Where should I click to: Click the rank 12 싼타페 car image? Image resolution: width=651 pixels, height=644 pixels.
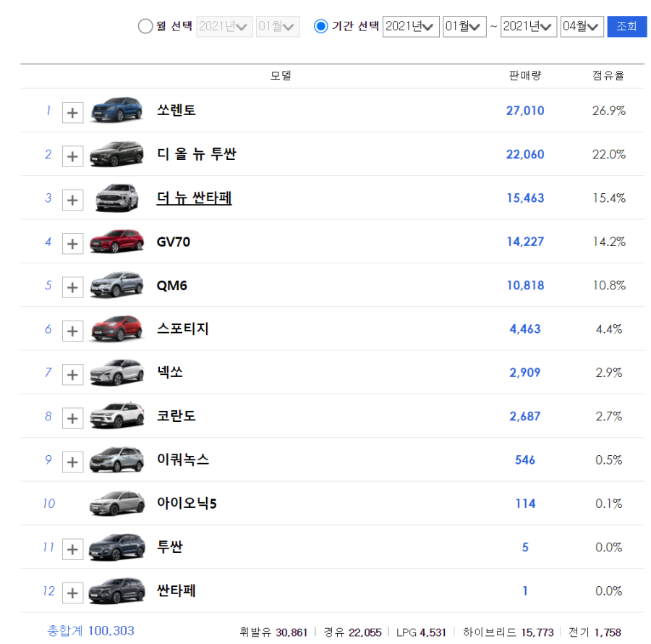coord(116,590)
